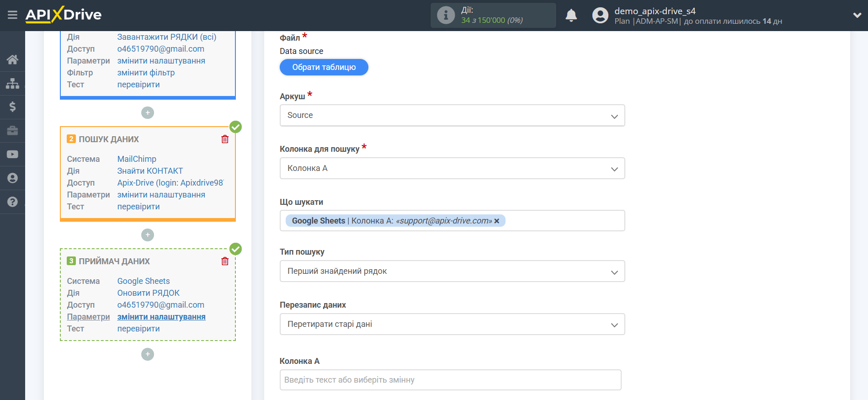Click перевірити in ПОШУК ДАНИХ block
Viewport: 868px width, 400px height.
[x=138, y=207]
